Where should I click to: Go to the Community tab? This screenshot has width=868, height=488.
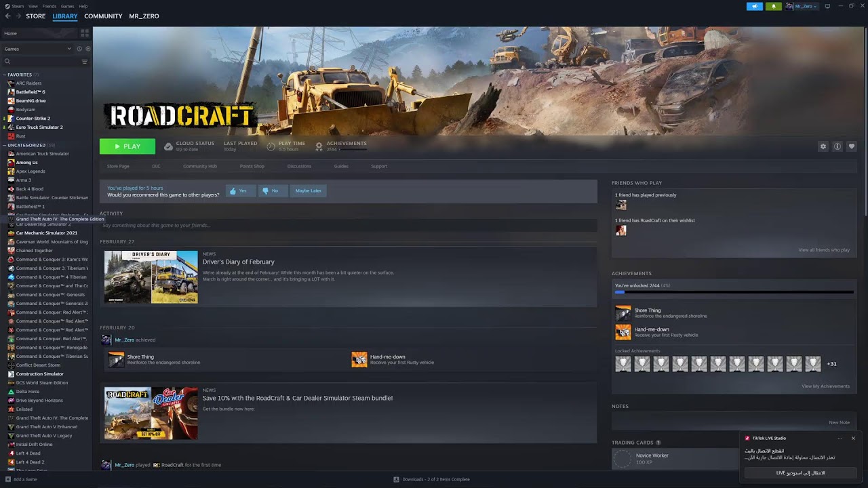click(x=104, y=16)
